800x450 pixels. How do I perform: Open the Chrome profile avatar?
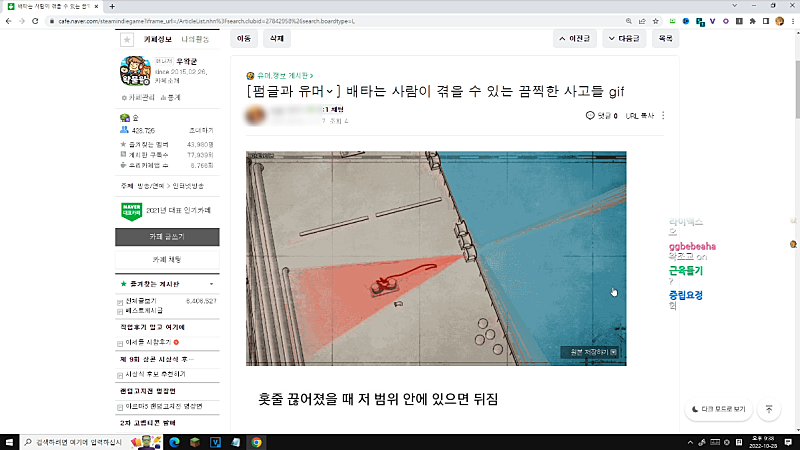point(779,21)
